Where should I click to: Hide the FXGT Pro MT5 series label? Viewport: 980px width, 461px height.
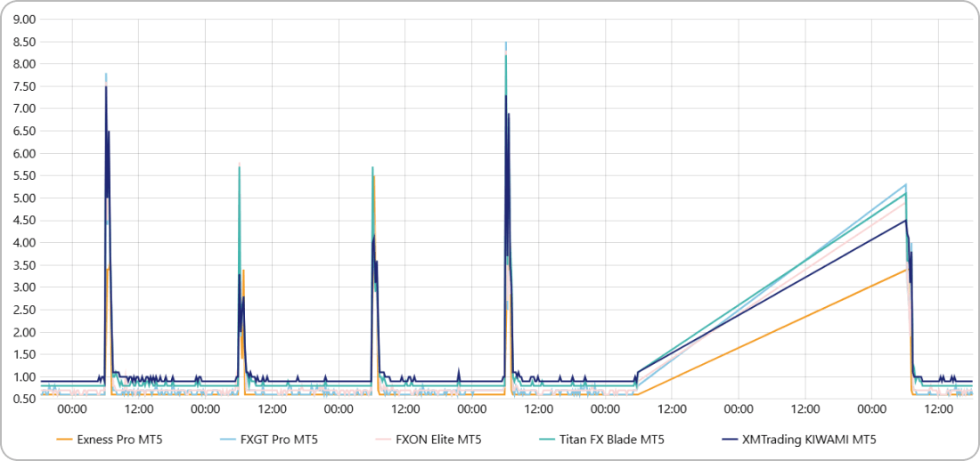coord(281,439)
